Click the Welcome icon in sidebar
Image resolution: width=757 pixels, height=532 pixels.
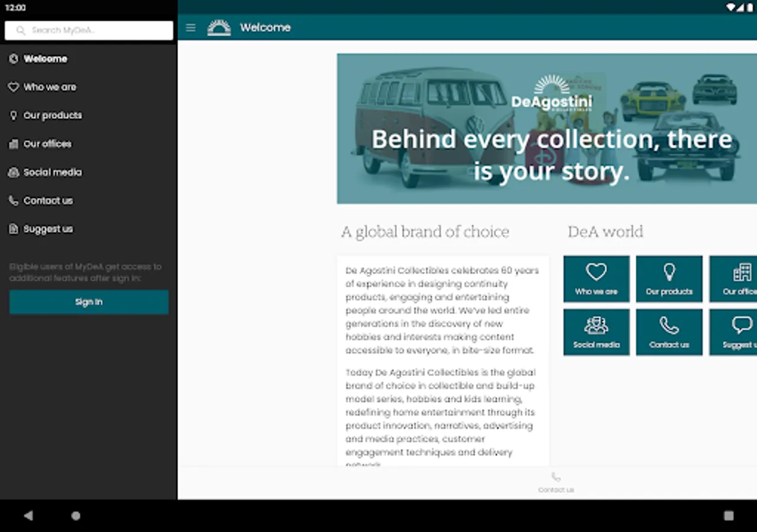(14, 59)
